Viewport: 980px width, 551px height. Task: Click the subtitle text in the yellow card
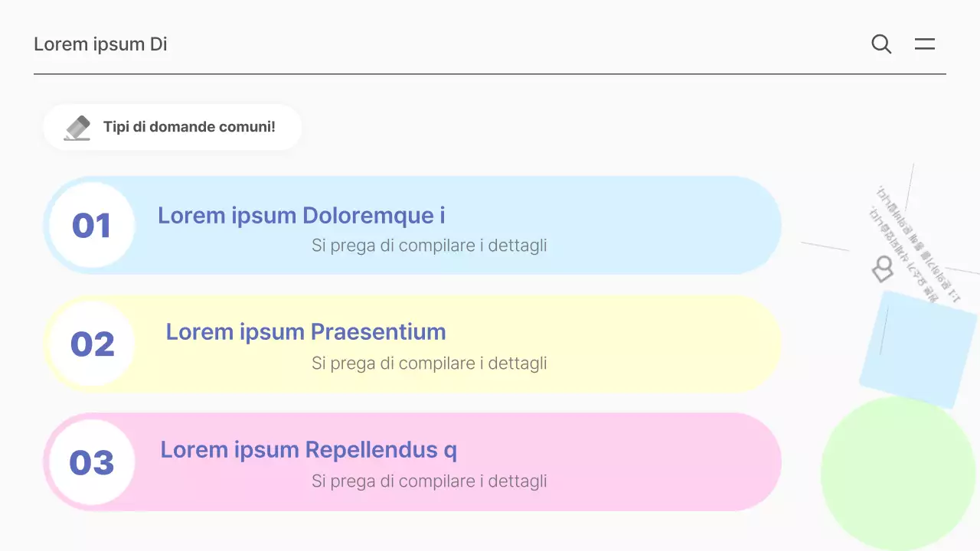[x=429, y=363]
